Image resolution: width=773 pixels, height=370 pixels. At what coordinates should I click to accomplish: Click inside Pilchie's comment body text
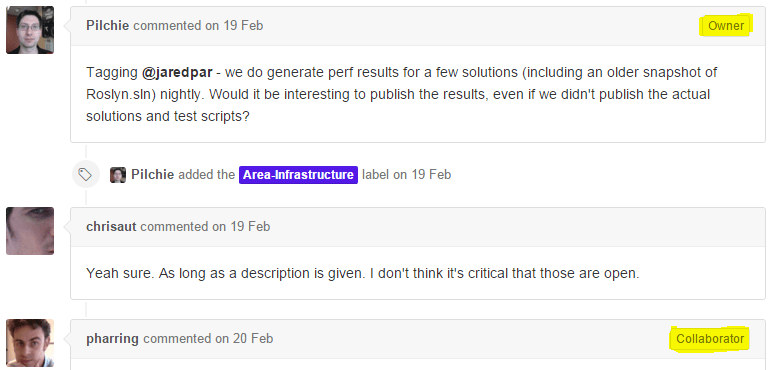coord(401,94)
